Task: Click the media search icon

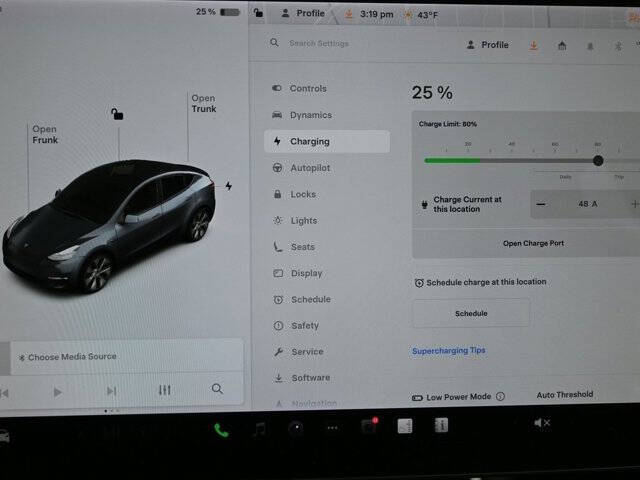Action: [x=218, y=389]
